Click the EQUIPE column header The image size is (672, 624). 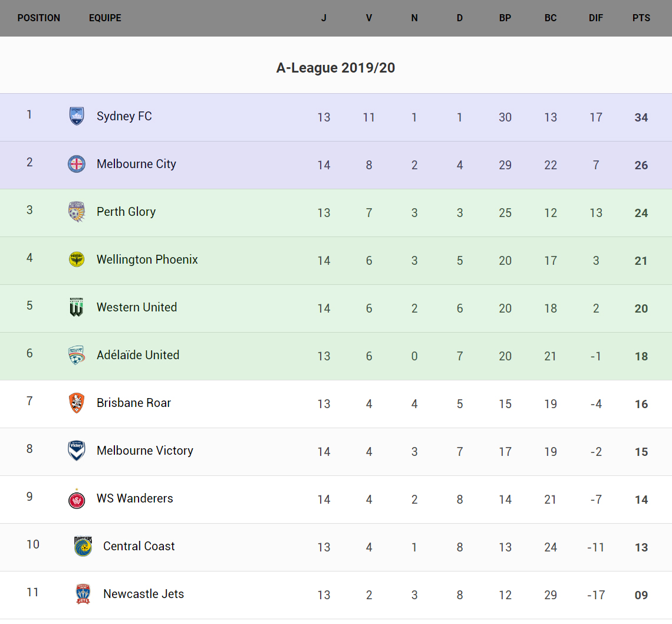105,18
